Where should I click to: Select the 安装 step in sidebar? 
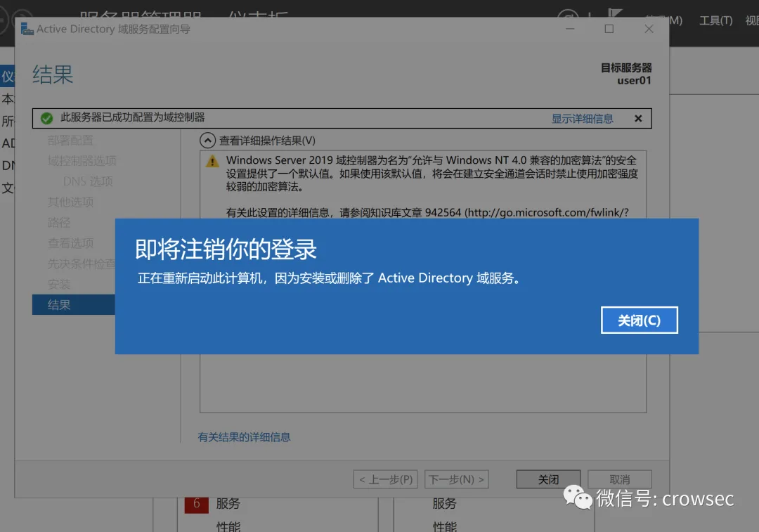click(x=59, y=284)
